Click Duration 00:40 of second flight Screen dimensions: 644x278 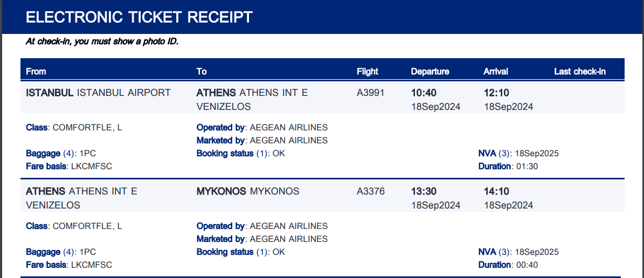(508, 265)
